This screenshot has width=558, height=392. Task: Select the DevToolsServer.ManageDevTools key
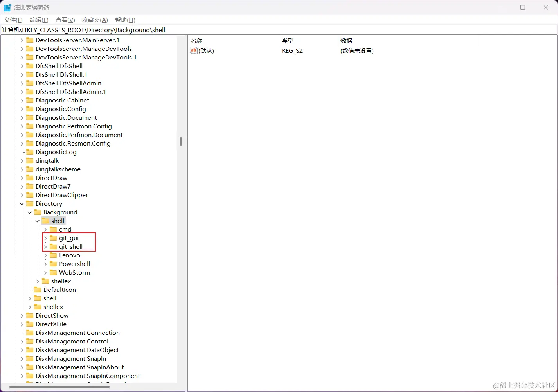click(x=84, y=49)
